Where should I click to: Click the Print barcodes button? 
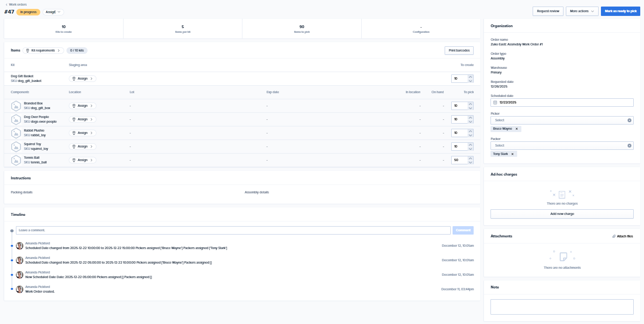click(459, 51)
